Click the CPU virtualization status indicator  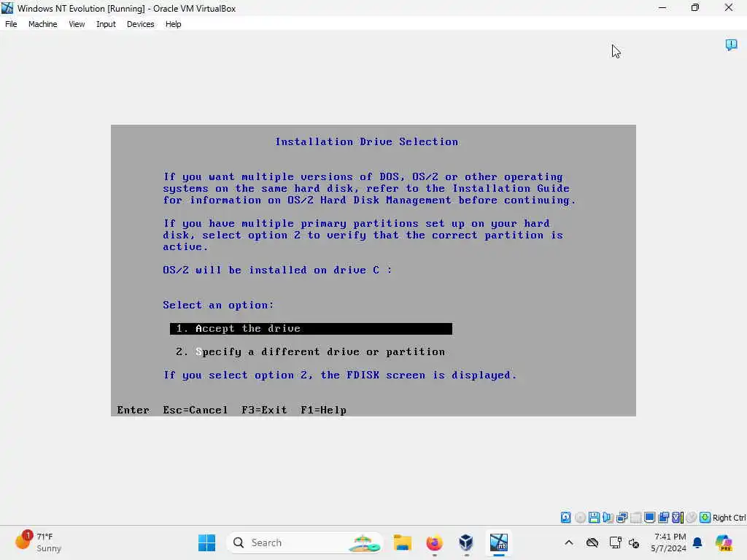pos(677,517)
